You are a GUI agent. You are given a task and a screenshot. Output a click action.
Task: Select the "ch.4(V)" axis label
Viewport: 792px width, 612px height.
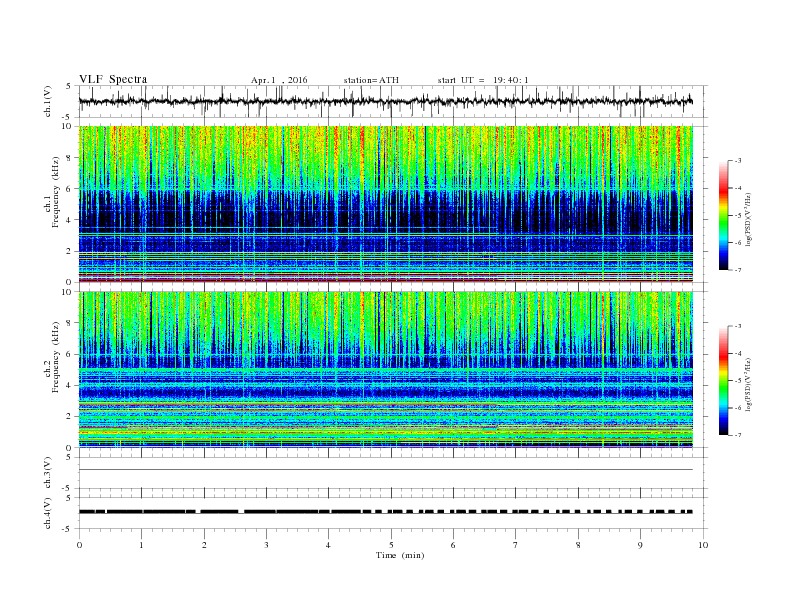pyautogui.click(x=48, y=513)
